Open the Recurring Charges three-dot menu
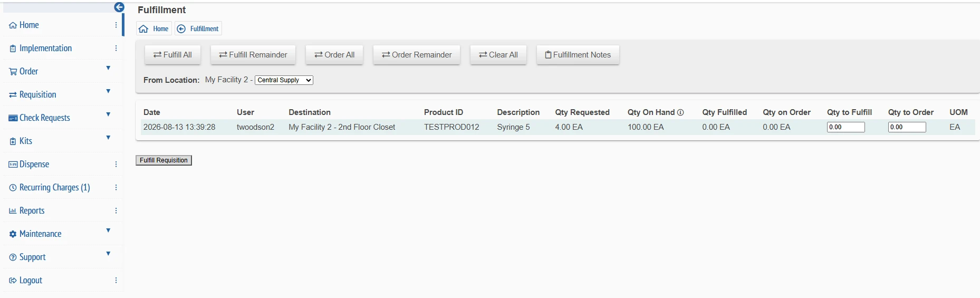Screen dimensions: 980x298 (116, 187)
